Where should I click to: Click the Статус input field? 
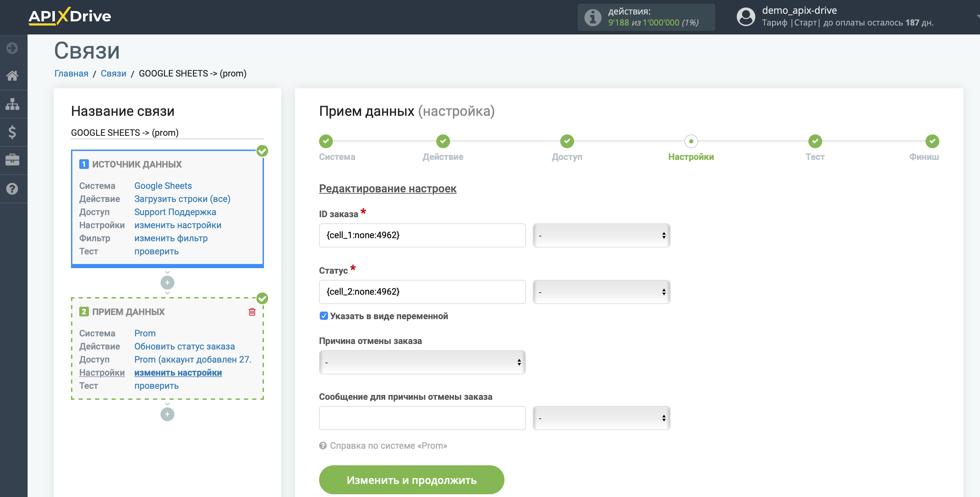422,292
